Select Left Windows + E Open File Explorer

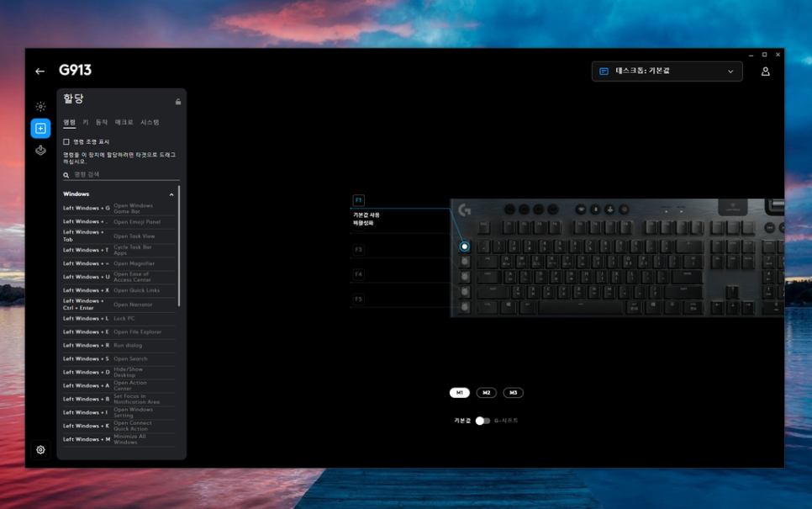119,331
